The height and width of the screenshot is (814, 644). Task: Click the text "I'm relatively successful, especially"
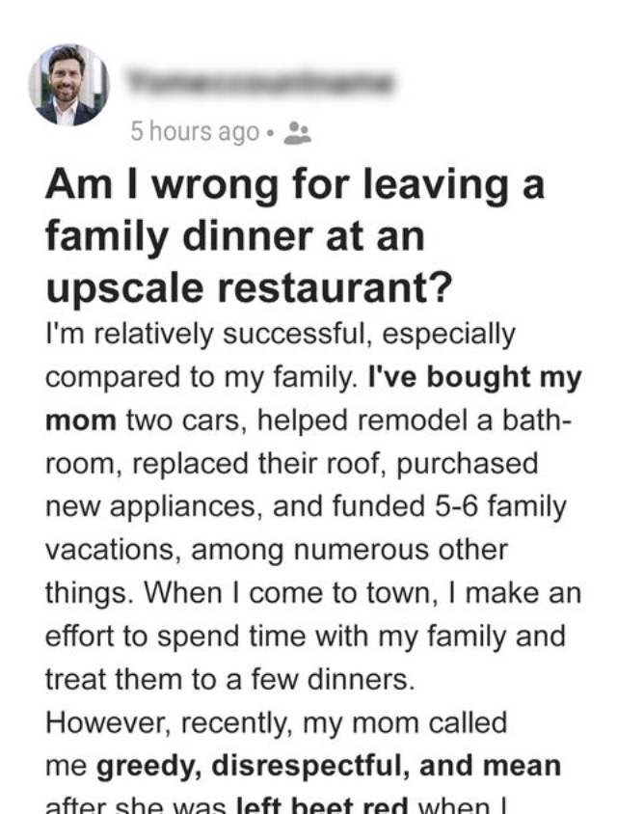(x=280, y=336)
